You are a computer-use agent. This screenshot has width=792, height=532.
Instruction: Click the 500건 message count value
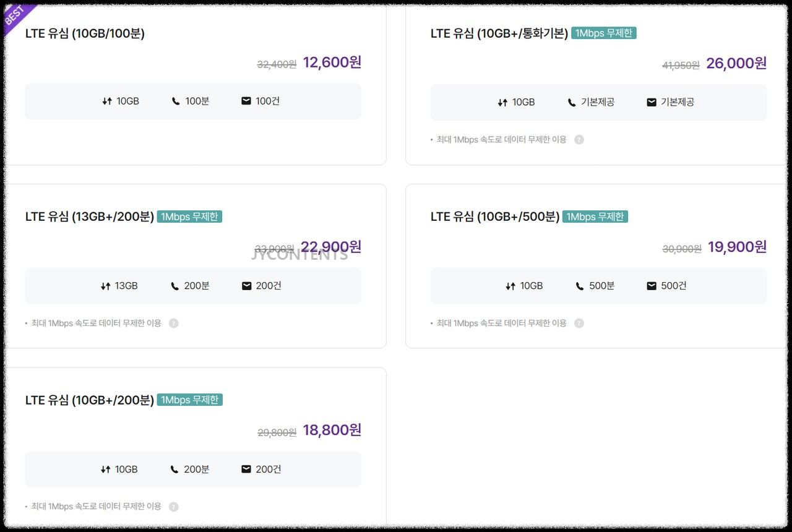(x=674, y=286)
